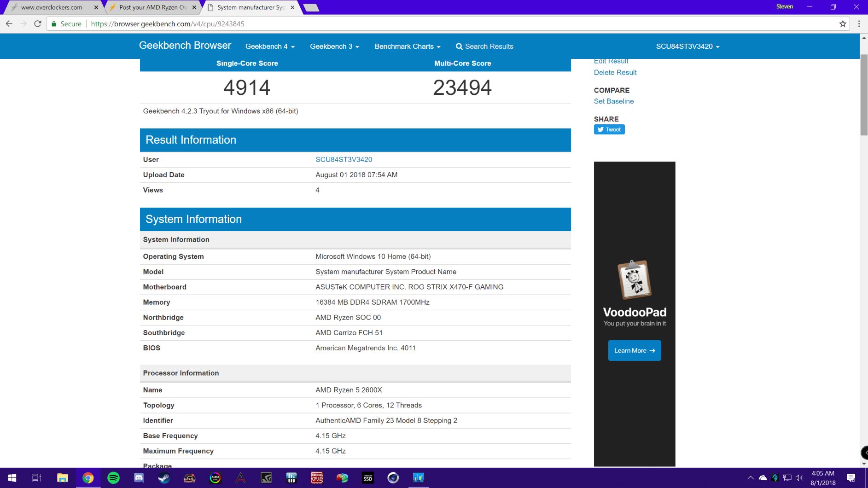Click the Geekbench Browser logo link
The image size is (868, 488).
pyautogui.click(x=185, y=46)
